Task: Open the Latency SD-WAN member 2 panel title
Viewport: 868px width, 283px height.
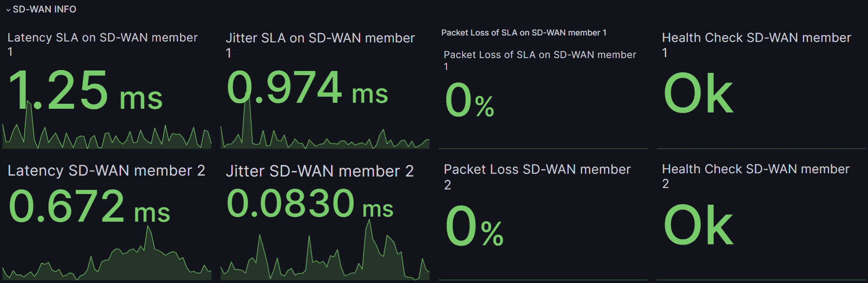Action: [x=106, y=171]
